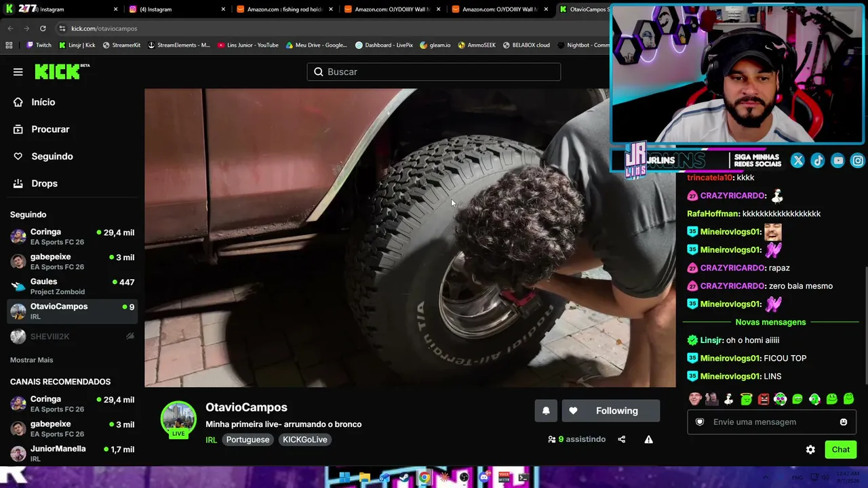This screenshot has height=488, width=868.
Task: Open Drops in the sidebar
Action: click(35, 184)
